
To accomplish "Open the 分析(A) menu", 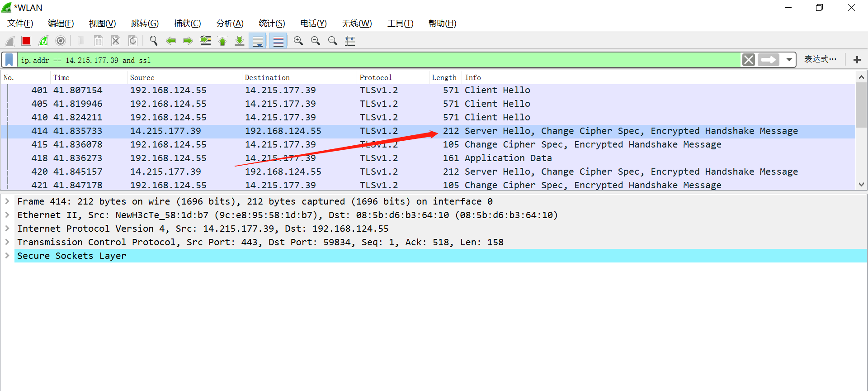I will (x=230, y=24).
